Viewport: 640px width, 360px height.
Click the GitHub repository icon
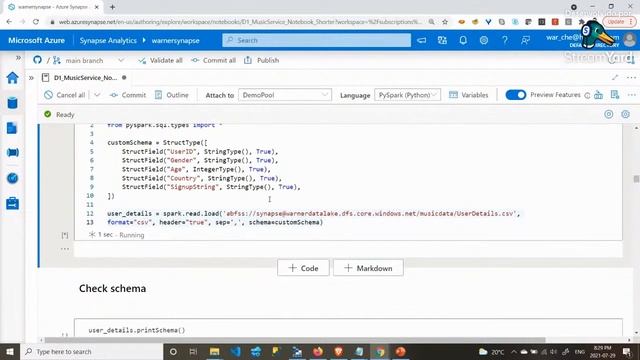[37, 60]
